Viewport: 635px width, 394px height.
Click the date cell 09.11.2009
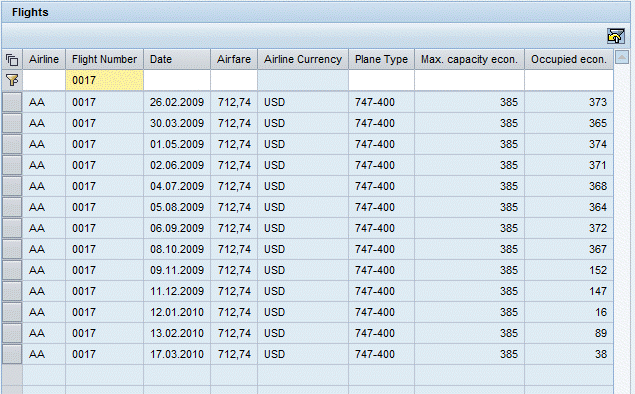point(177,270)
